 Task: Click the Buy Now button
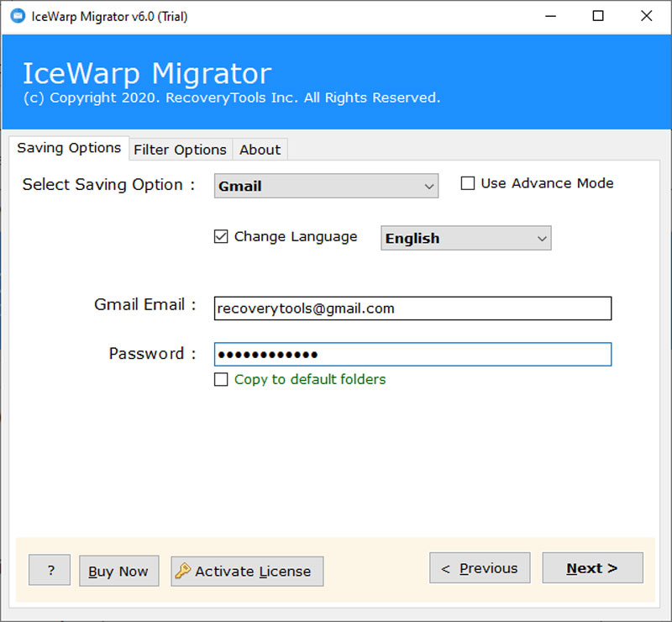point(118,571)
